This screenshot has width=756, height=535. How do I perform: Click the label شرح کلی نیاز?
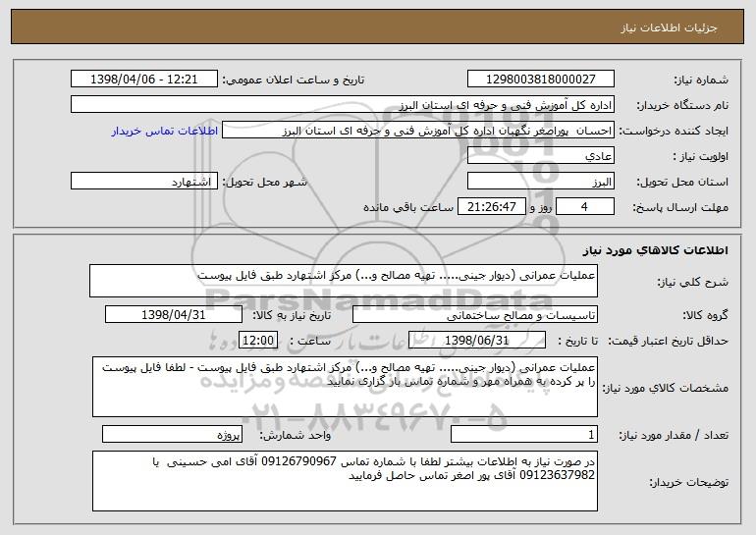click(693, 282)
